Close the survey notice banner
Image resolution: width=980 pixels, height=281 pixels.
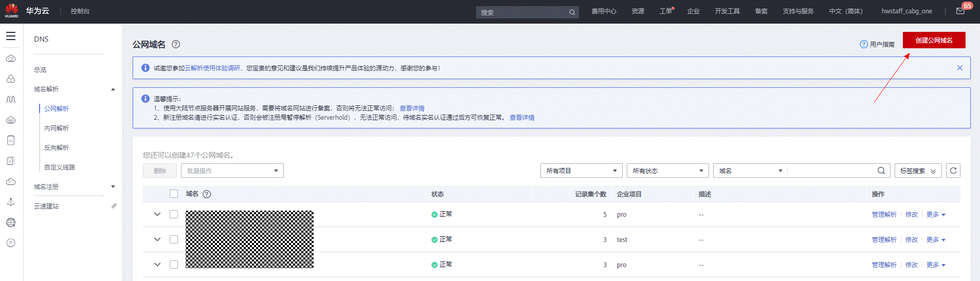click(x=959, y=68)
